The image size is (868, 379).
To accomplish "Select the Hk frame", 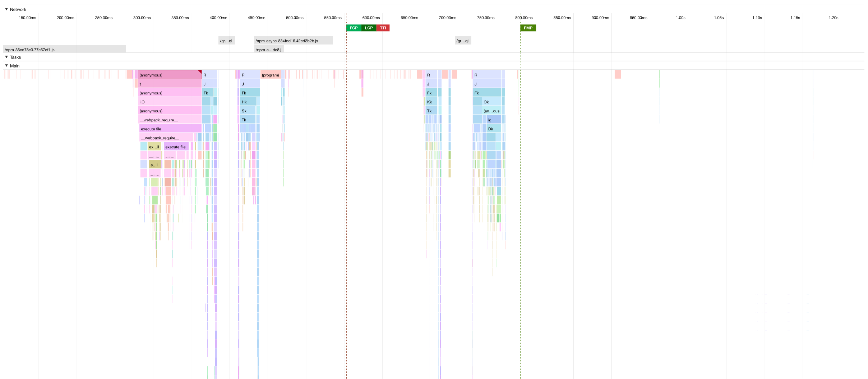I will 248,102.
